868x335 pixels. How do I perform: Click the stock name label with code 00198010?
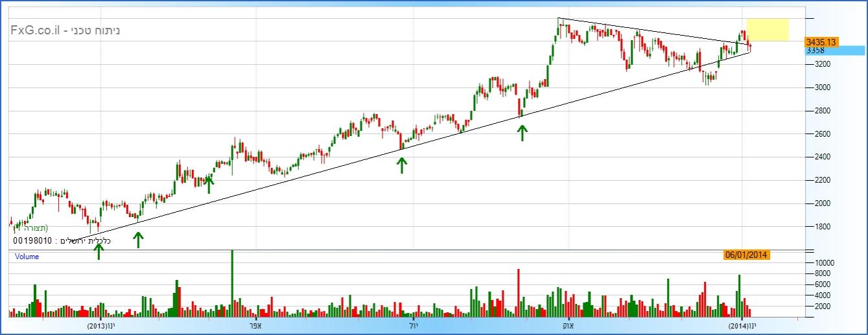(62, 241)
